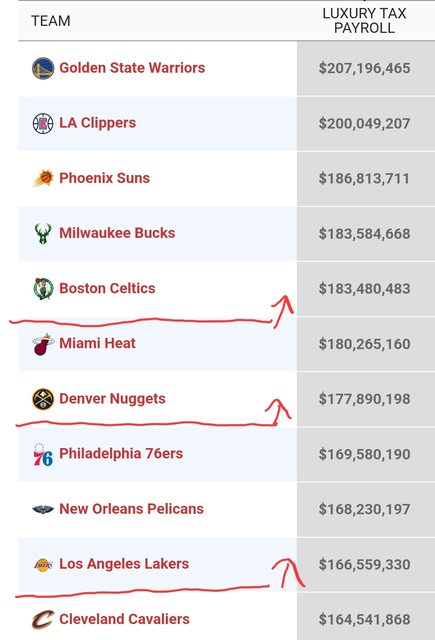Click the Boston Celtics leprechaun logo
Image resolution: width=435 pixels, height=640 pixels.
tap(43, 289)
